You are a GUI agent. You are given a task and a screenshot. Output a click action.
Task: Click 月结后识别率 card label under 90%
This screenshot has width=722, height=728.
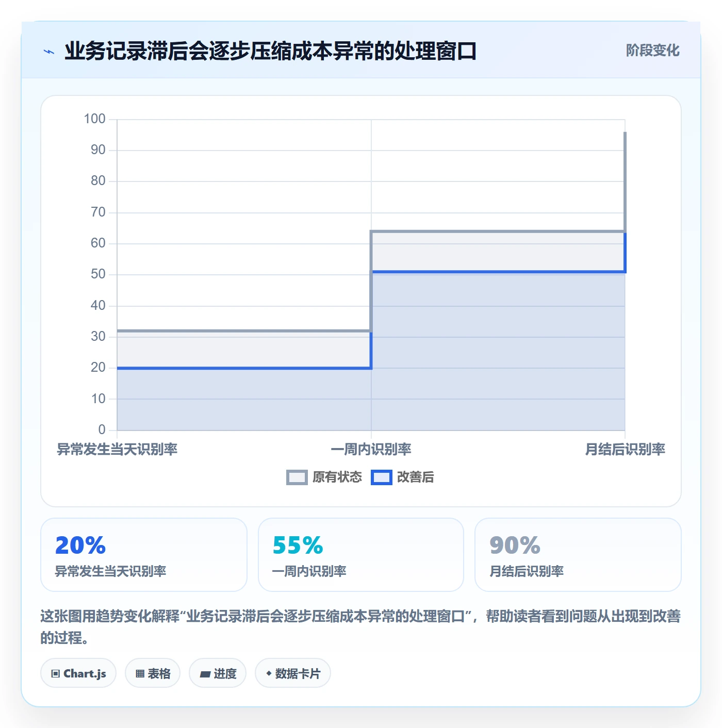pyautogui.click(x=527, y=571)
